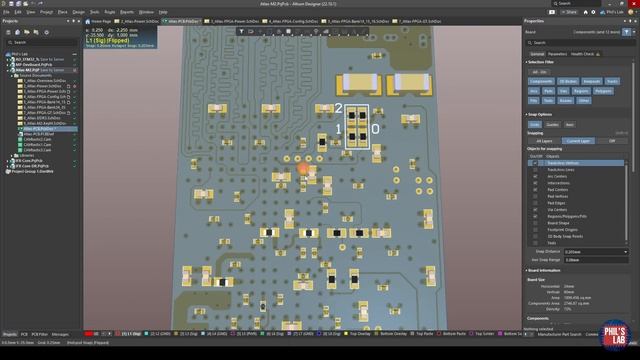This screenshot has width=640, height=360.
Task: Click the Top Overlay layer color swatch
Action: 346,334
